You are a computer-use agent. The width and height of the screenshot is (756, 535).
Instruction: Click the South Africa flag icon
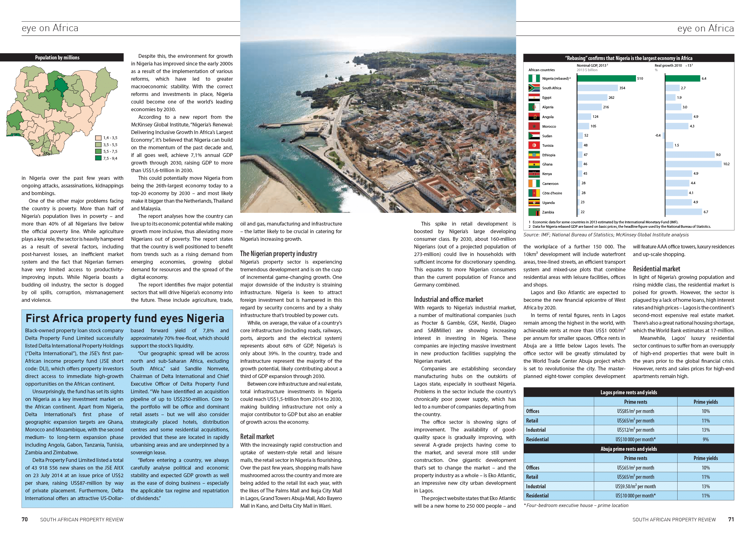(x=534, y=88)
